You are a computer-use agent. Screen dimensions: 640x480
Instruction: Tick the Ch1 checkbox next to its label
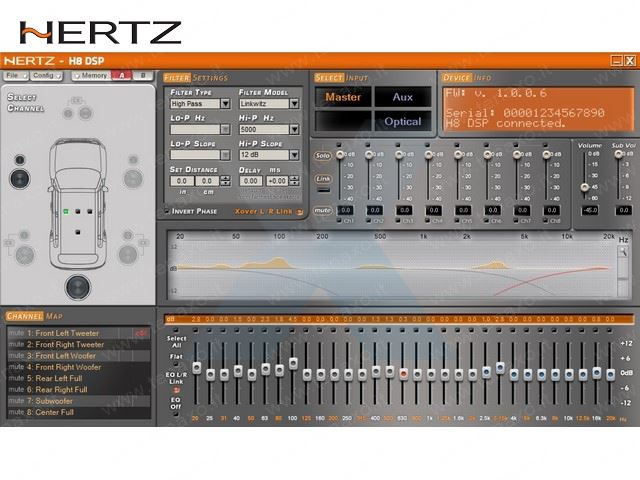point(339,220)
